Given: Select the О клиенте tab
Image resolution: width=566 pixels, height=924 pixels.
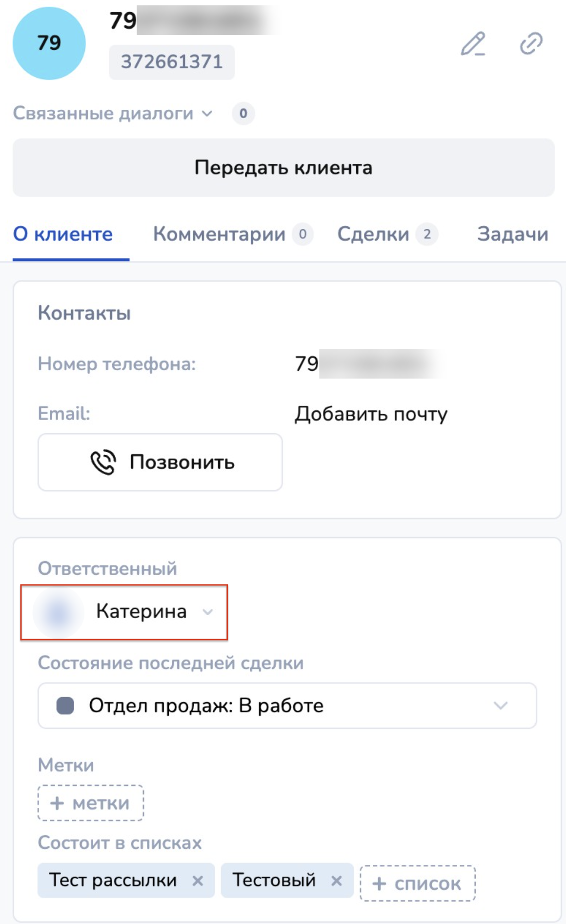Looking at the screenshot, I should click(63, 235).
